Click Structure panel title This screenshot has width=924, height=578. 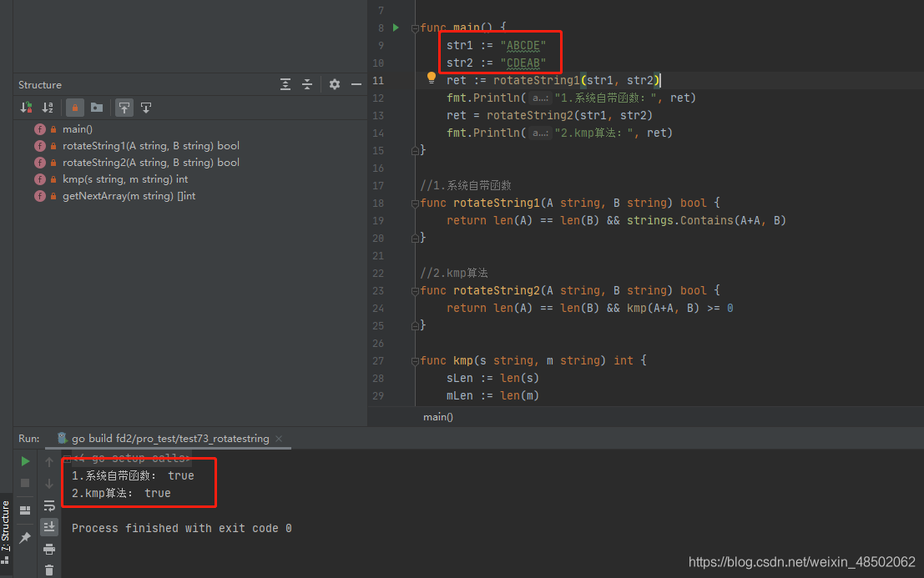[x=39, y=85]
